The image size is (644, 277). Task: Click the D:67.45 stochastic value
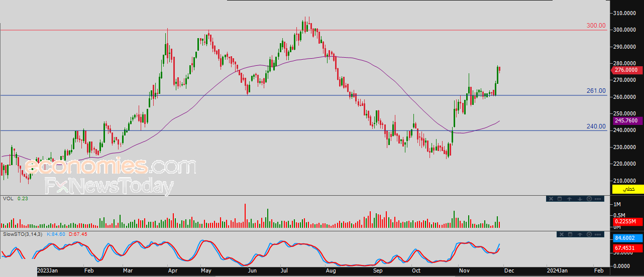(x=78, y=234)
